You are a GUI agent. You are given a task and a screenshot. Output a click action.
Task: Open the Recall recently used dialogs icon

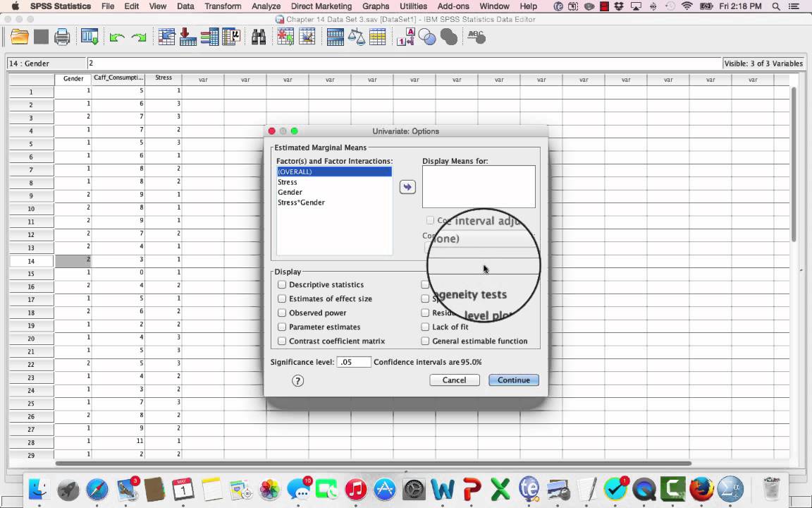pyautogui.click(x=90, y=37)
